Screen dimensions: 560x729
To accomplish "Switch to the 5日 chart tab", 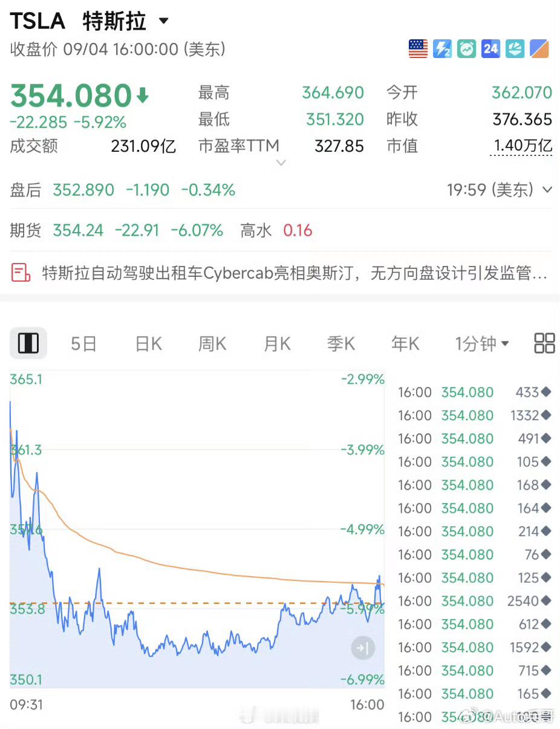I will [x=84, y=344].
